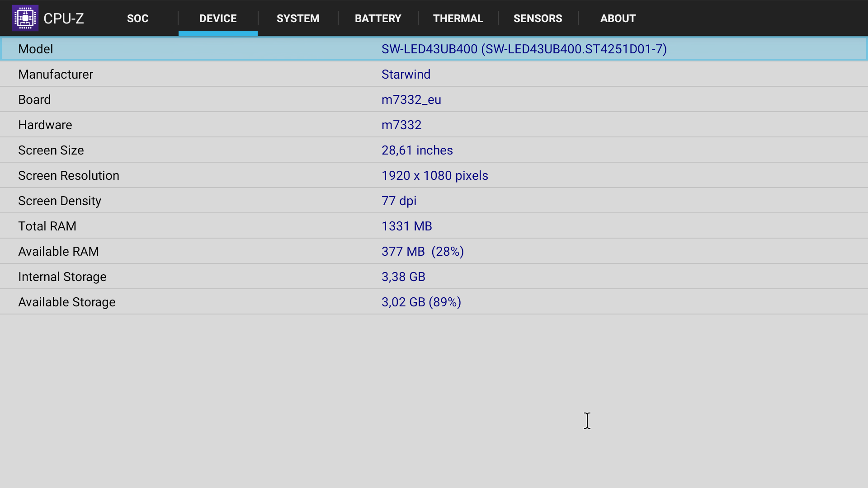Select the Available Storage label
The height and width of the screenshot is (488, 868).
[67, 302]
